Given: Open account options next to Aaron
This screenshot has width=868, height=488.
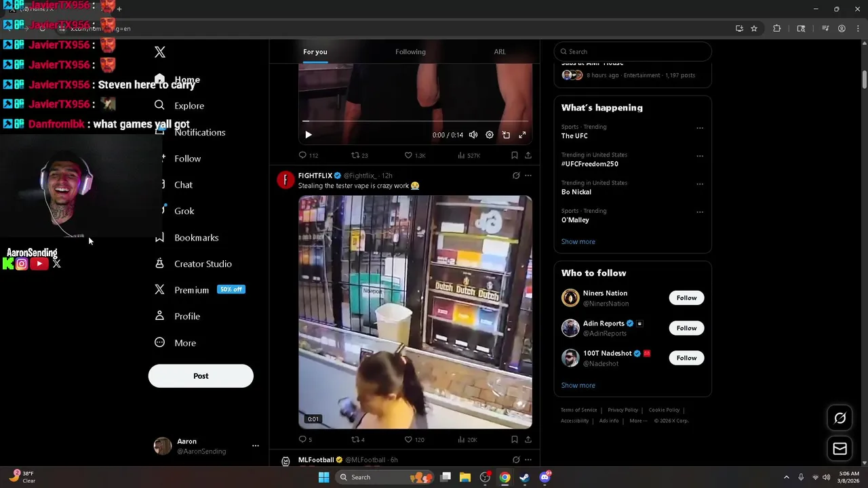Looking at the screenshot, I should click(x=256, y=446).
